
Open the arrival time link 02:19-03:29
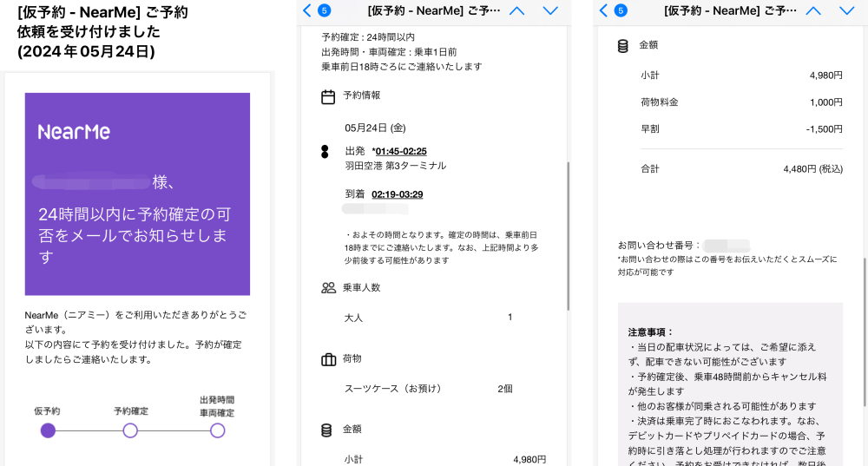click(x=398, y=194)
